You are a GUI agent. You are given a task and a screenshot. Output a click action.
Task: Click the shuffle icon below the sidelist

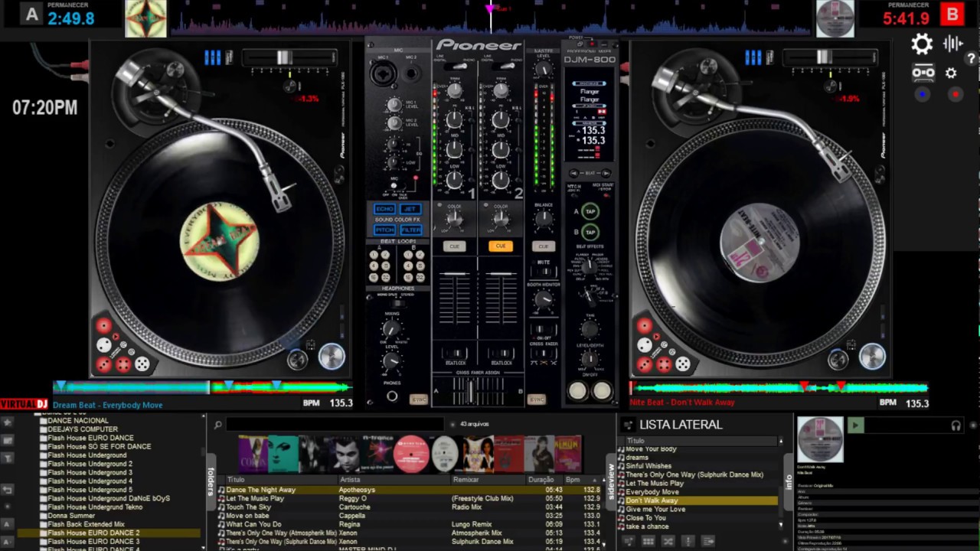pyautogui.click(x=668, y=541)
